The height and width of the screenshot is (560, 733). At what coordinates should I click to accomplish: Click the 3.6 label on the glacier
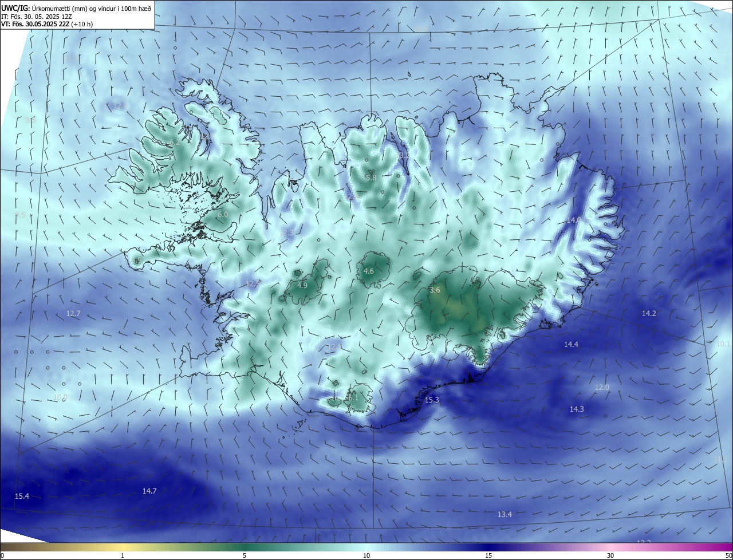435,290
